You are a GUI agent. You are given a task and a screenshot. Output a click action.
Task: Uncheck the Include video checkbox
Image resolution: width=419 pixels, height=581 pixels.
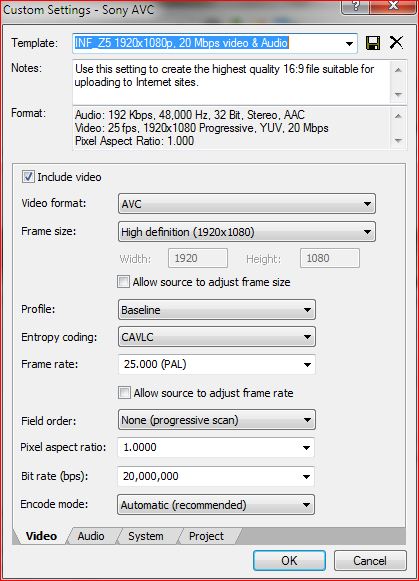[28, 177]
